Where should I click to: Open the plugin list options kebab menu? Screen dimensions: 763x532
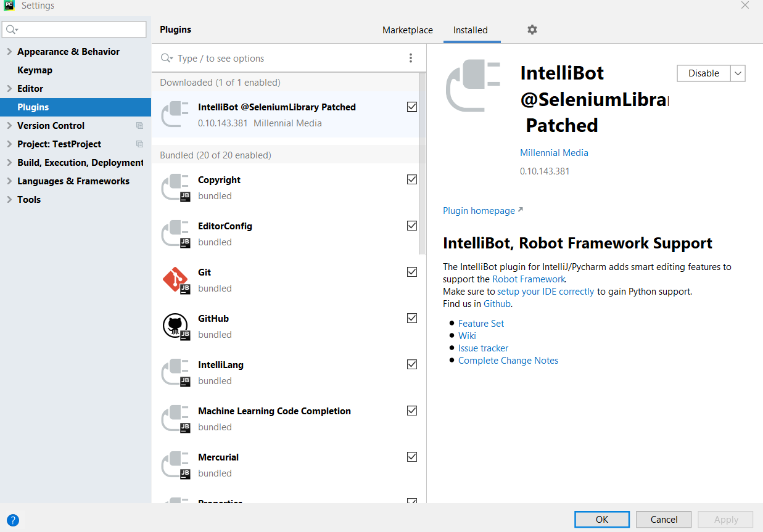(x=411, y=58)
